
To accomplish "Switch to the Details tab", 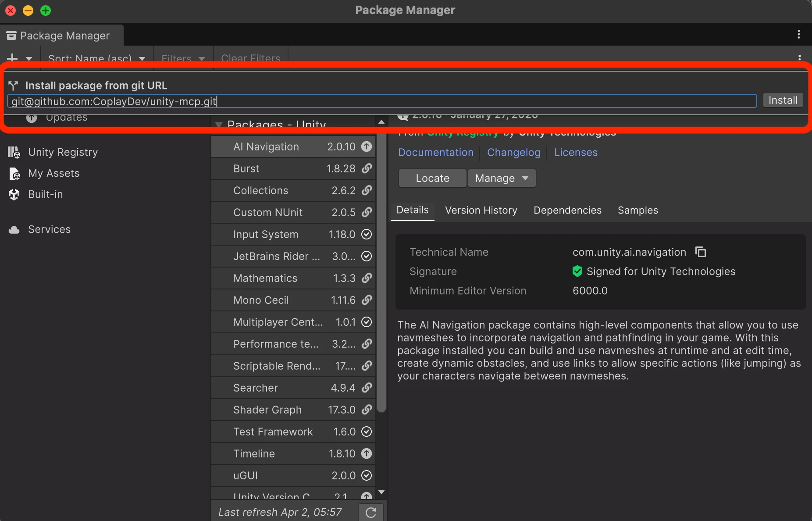I will point(413,210).
